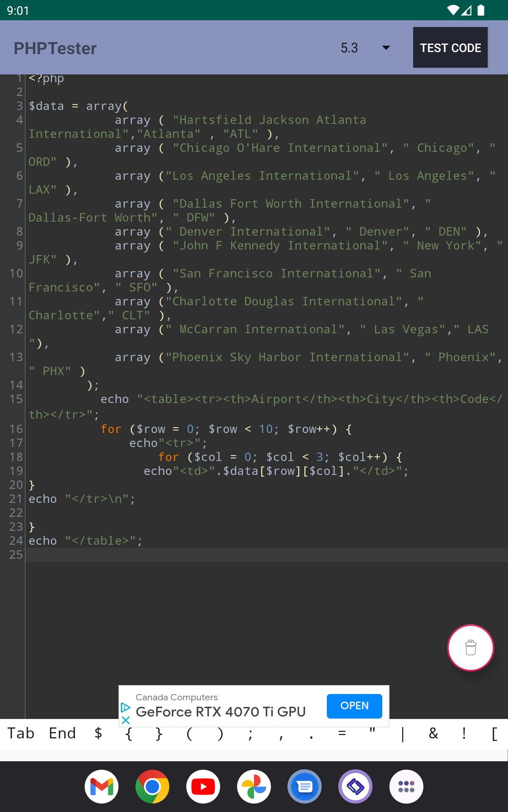Viewport: 508px width, 812px height.
Task: Tap the End key in shortcut bar
Action: [x=62, y=733]
